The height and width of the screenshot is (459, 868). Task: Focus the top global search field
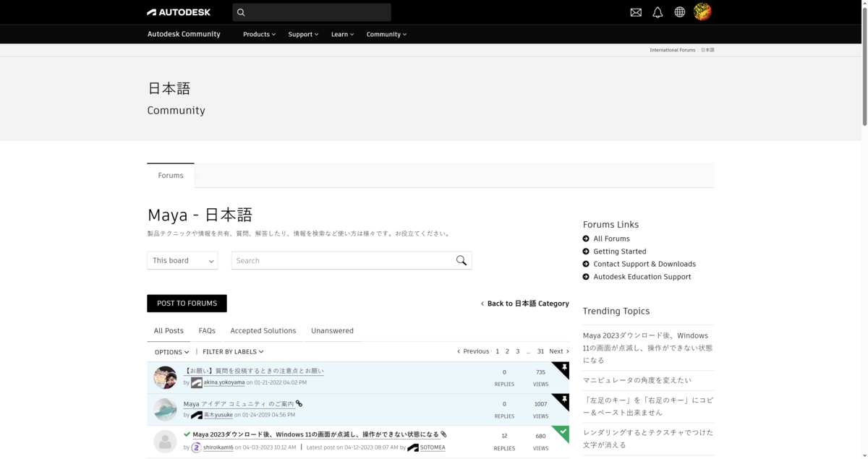coord(312,12)
